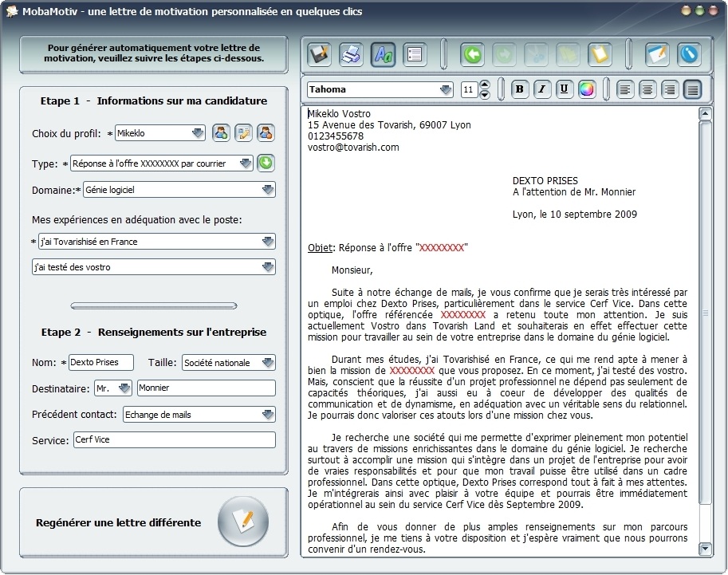Viewport: 728px width, 575px height.
Task: Click the font size field showing 11
Action: (469, 89)
